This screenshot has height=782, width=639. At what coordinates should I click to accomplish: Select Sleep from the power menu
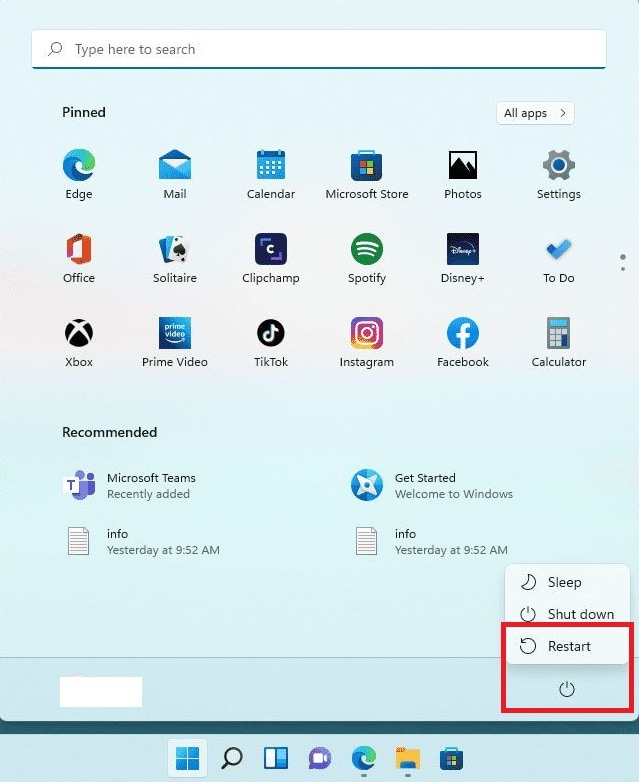click(x=567, y=582)
